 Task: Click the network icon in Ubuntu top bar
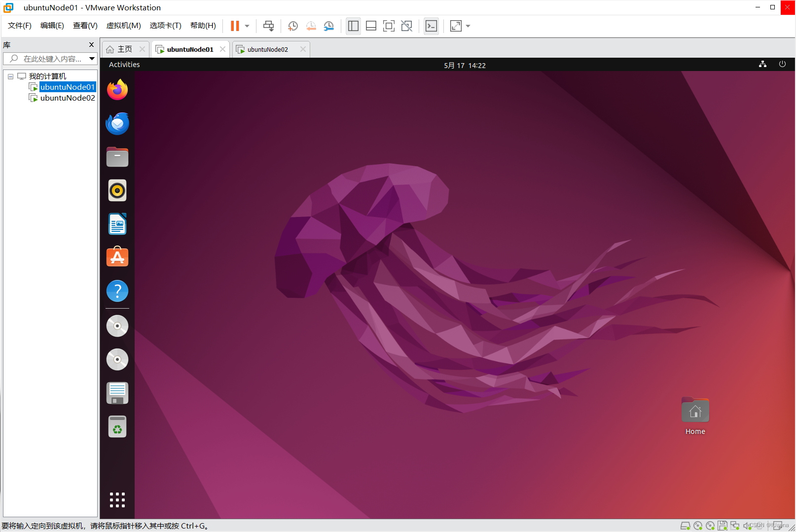click(762, 64)
